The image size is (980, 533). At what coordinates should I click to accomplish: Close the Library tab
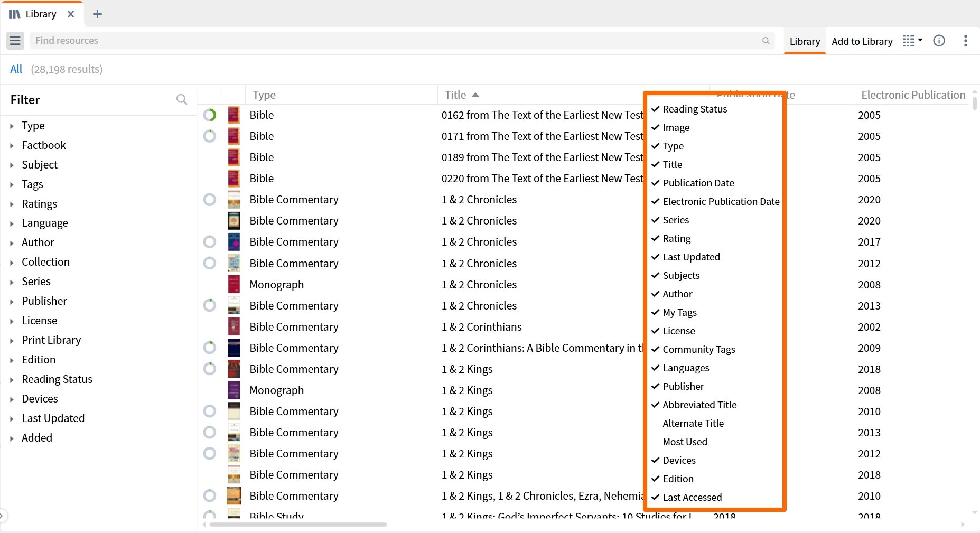(71, 14)
